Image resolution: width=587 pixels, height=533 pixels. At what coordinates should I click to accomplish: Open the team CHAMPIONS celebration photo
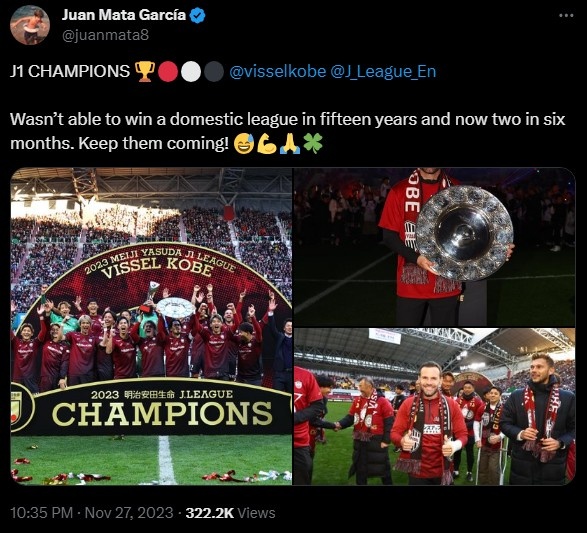point(151,326)
